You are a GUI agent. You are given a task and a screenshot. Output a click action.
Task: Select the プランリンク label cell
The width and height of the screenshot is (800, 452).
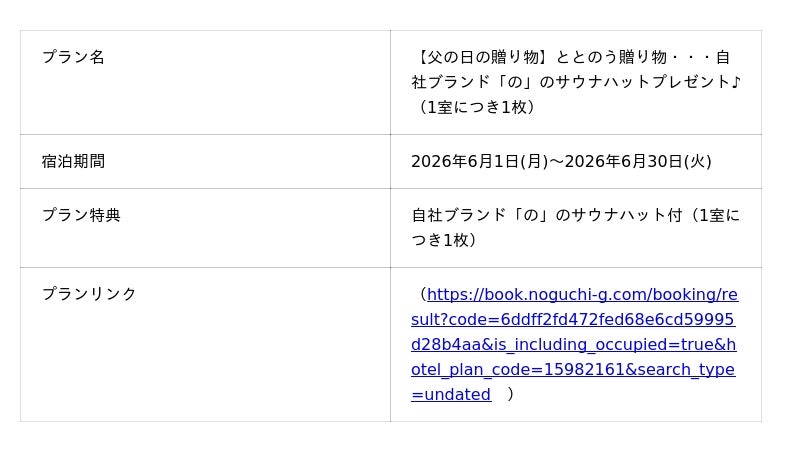click(x=89, y=294)
